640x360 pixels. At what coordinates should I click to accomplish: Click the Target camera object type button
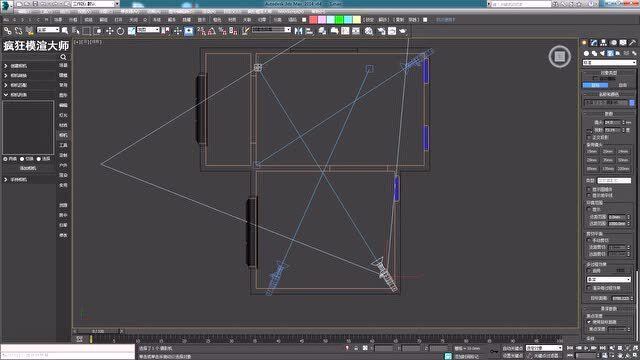596,85
